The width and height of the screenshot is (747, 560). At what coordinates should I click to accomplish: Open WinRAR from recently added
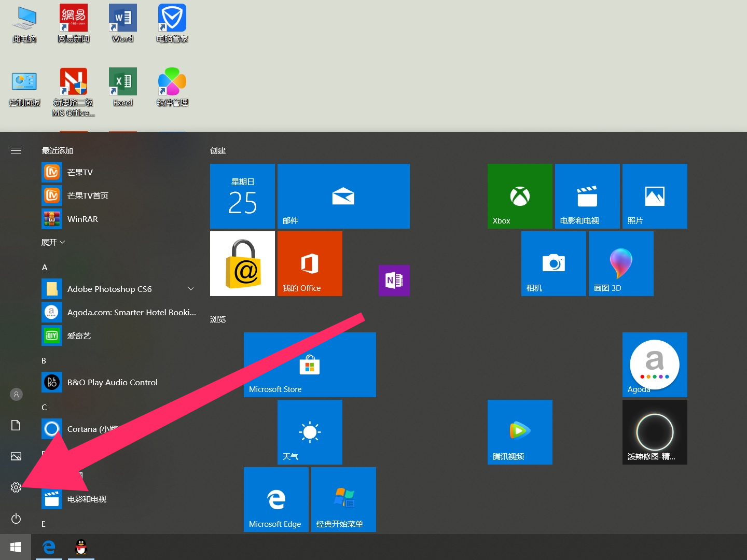[x=82, y=219]
